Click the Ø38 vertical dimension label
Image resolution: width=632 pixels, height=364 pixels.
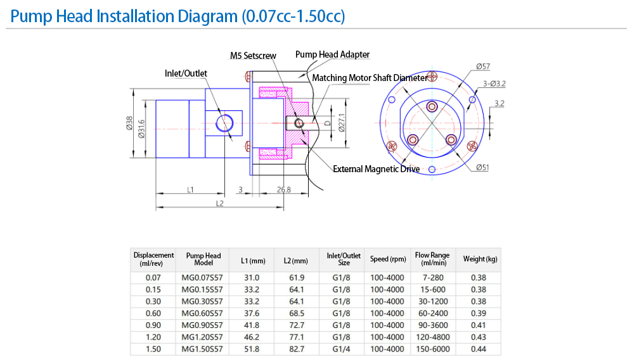click(129, 123)
